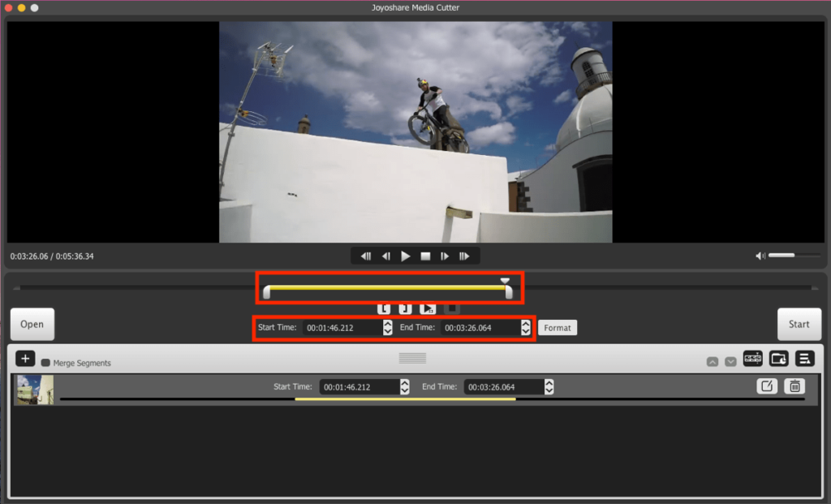Click the filmstrip split segment icon

point(752,359)
